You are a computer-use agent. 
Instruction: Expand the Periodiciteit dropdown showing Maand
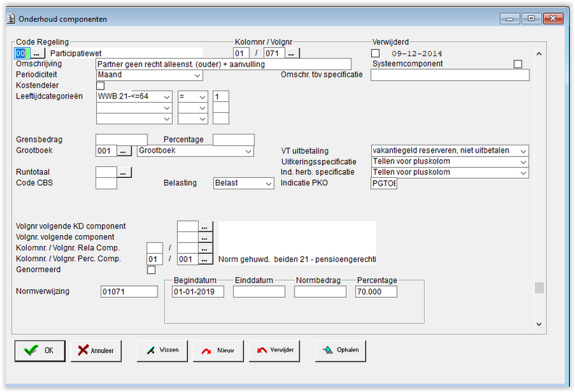(x=149, y=75)
